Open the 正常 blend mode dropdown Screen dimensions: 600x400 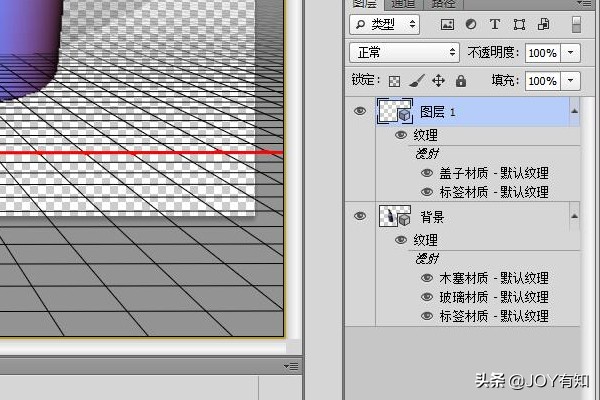[404, 52]
